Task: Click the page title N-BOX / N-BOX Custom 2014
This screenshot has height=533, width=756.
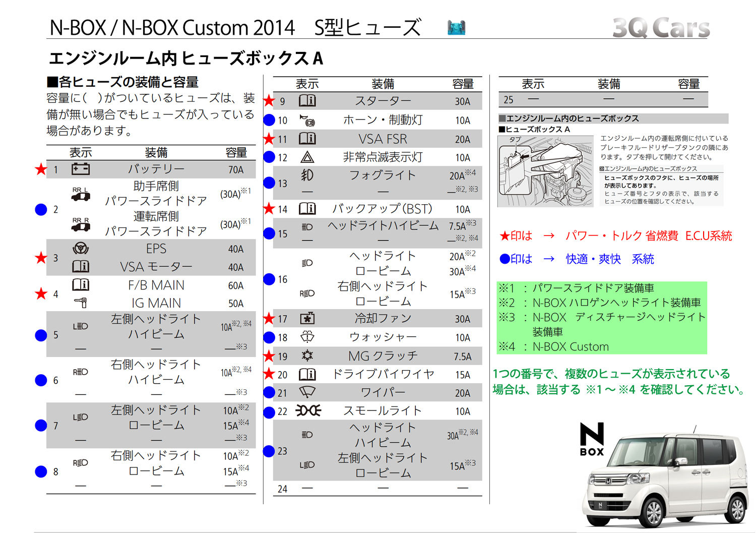Action: (172, 28)
